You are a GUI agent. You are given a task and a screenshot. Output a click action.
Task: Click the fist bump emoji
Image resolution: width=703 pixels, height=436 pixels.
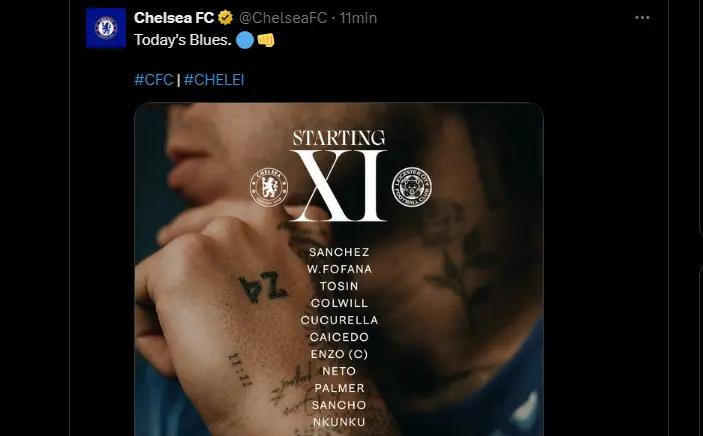[x=265, y=39]
